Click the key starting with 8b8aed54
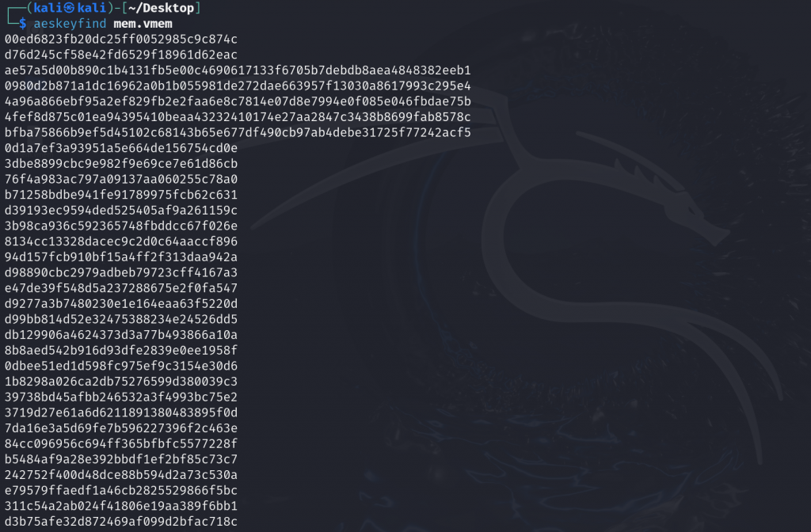The width and height of the screenshot is (811, 532). pos(121,351)
